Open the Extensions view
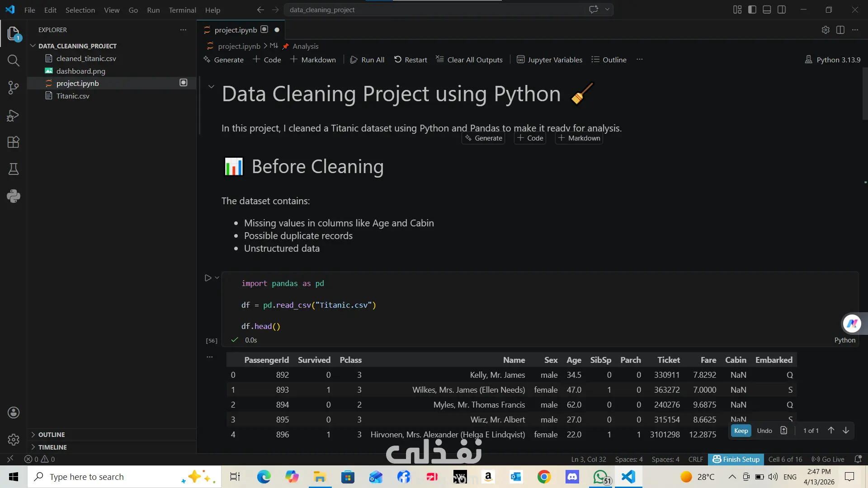The width and height of the screenshot is (868, 488). pos(14,142)
